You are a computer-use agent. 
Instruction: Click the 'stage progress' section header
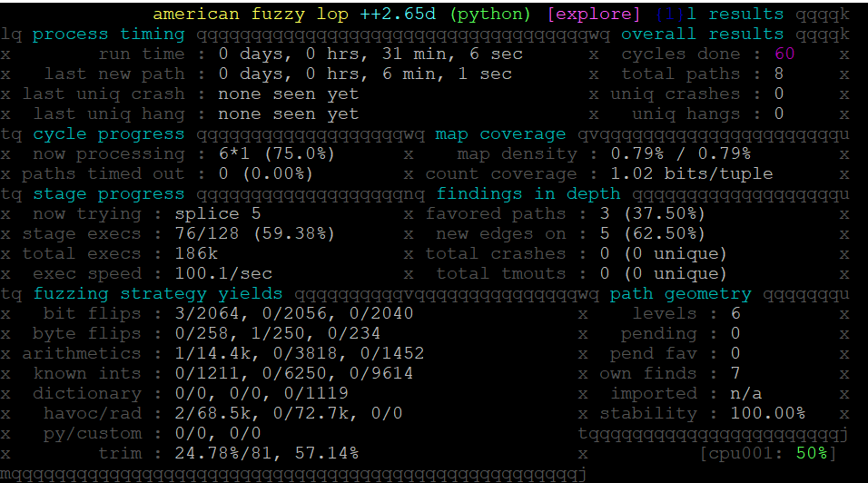coord(109,194)
